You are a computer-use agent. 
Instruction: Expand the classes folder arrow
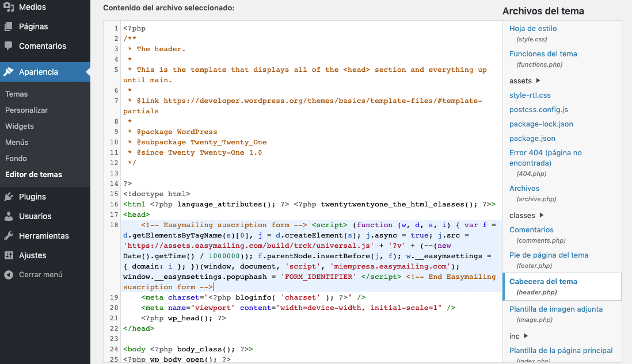click(541, 215)
